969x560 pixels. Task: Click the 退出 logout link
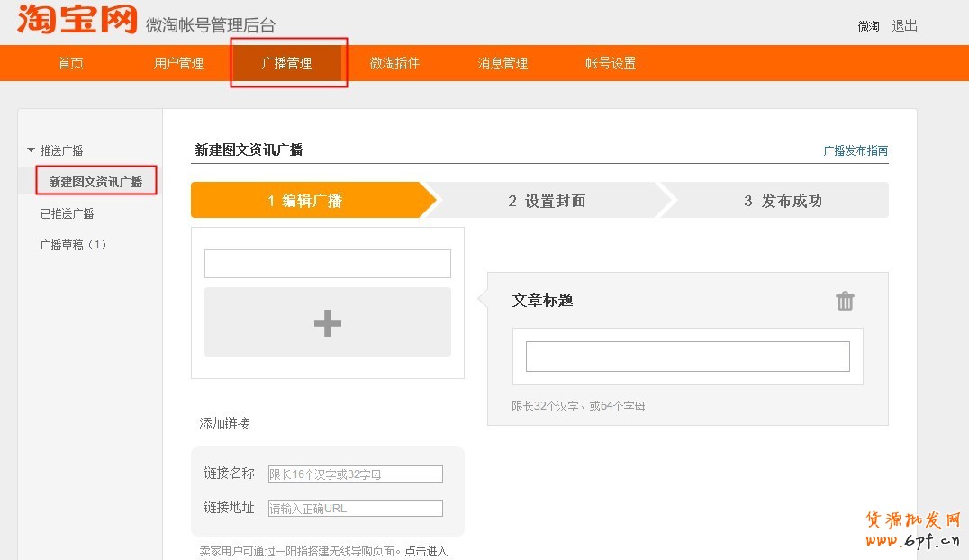pyautogui.click(x=904, y=26)
